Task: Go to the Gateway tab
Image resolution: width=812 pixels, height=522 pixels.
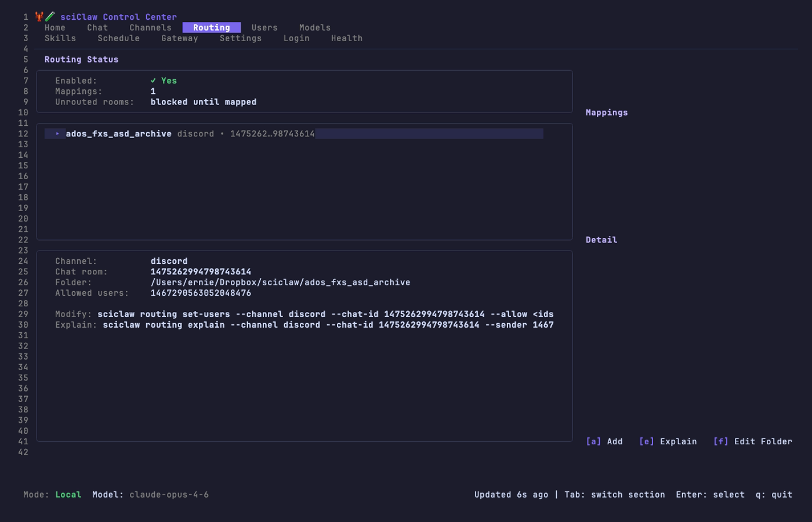Action: coord(180,38)
